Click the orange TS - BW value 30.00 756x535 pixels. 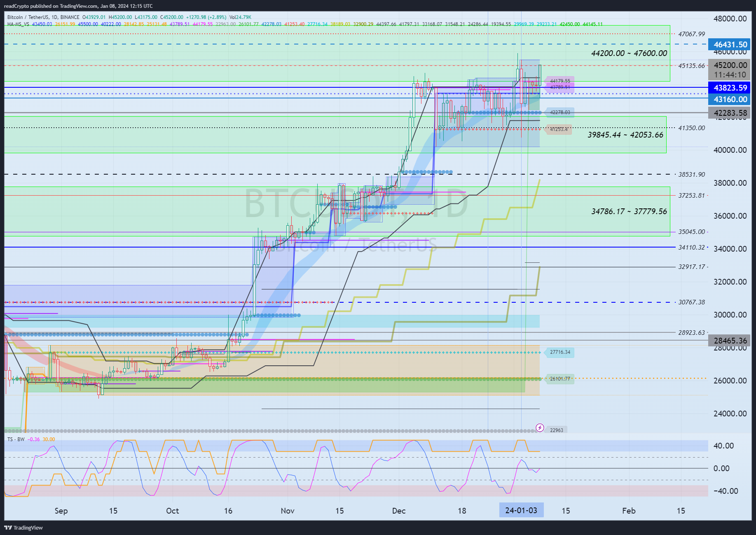click(x=49, y=439)
